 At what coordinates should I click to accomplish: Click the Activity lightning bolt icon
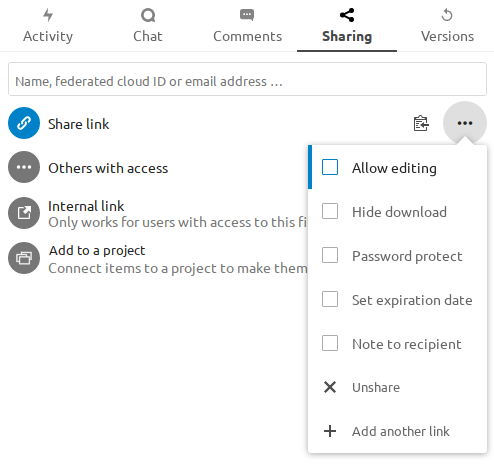click(48, 15)
